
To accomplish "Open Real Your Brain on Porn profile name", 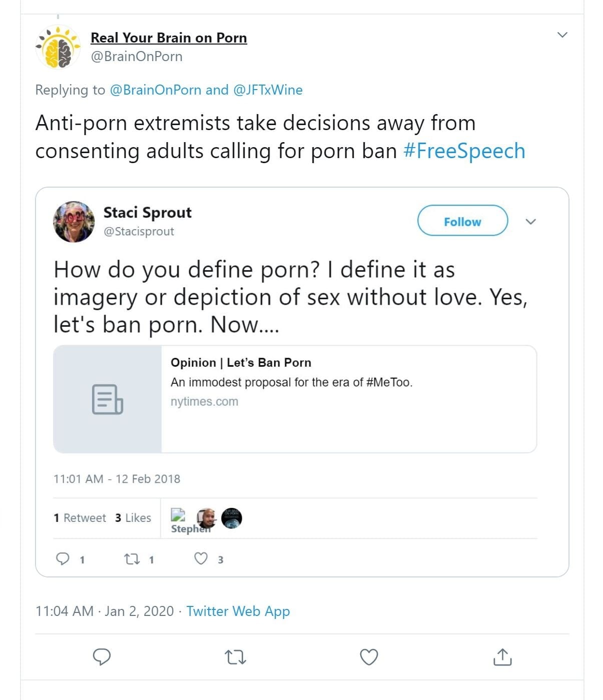I will click(169, 38).
